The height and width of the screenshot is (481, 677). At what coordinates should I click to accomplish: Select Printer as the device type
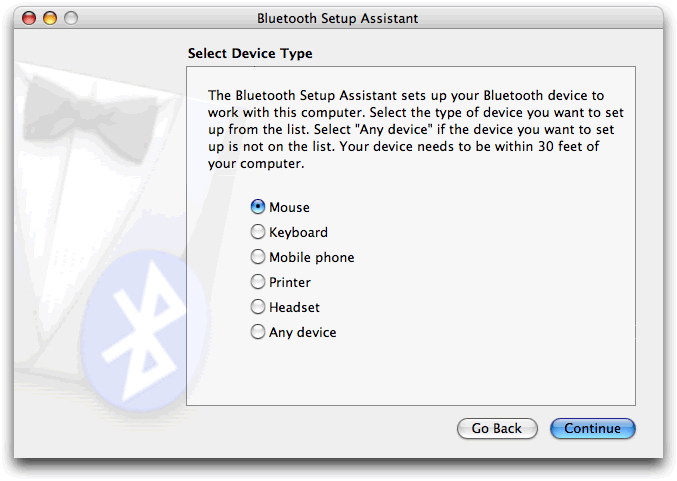pyautogui.click(x=258, y=282)
